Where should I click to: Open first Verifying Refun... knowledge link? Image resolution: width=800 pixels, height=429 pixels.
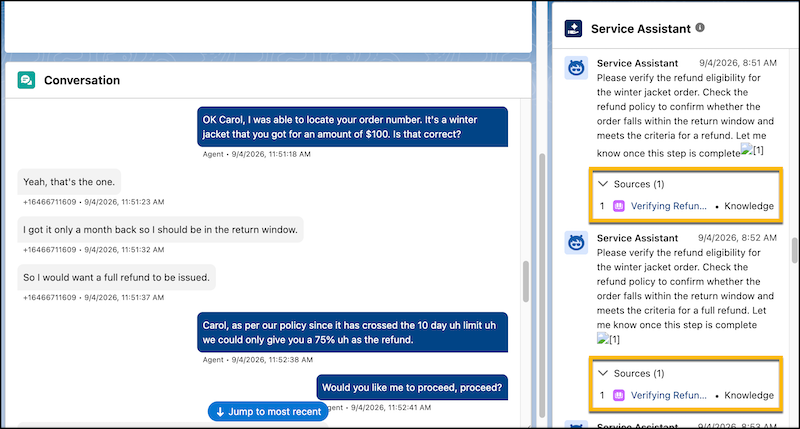click(x=668, y=206)
